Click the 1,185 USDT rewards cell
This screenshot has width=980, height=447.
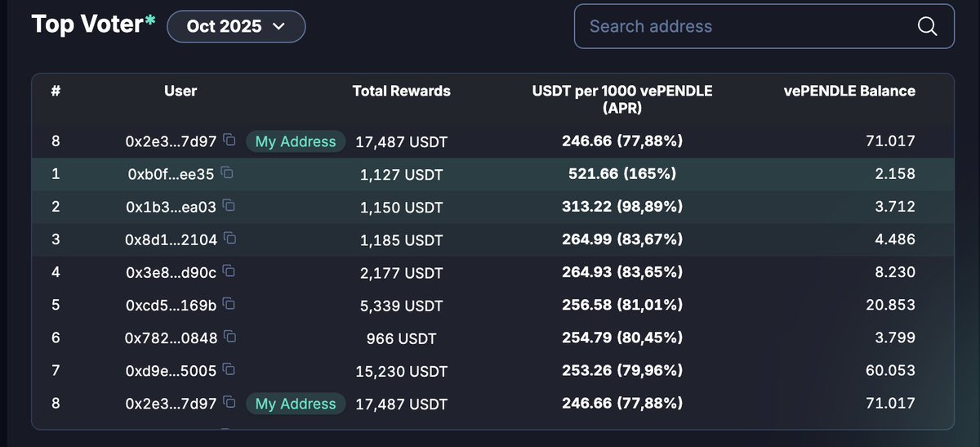pos(402,240)
